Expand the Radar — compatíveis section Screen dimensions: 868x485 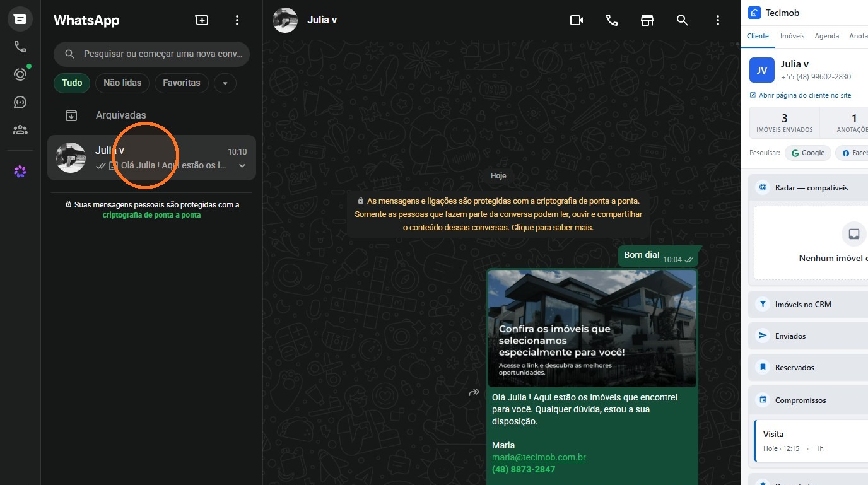808,188
